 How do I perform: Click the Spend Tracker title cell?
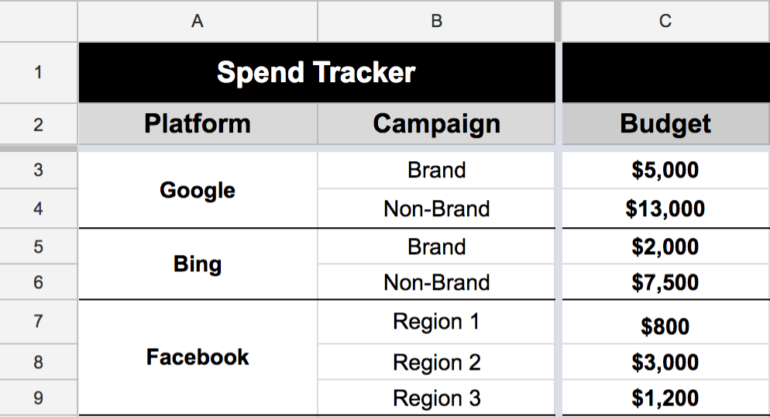click(316, 72)
